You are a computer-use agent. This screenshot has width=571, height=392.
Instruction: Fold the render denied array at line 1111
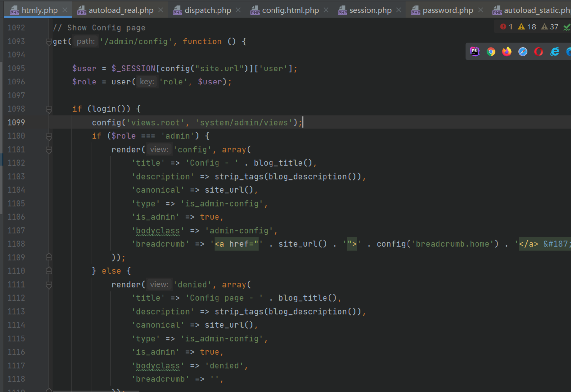(49, 285)
